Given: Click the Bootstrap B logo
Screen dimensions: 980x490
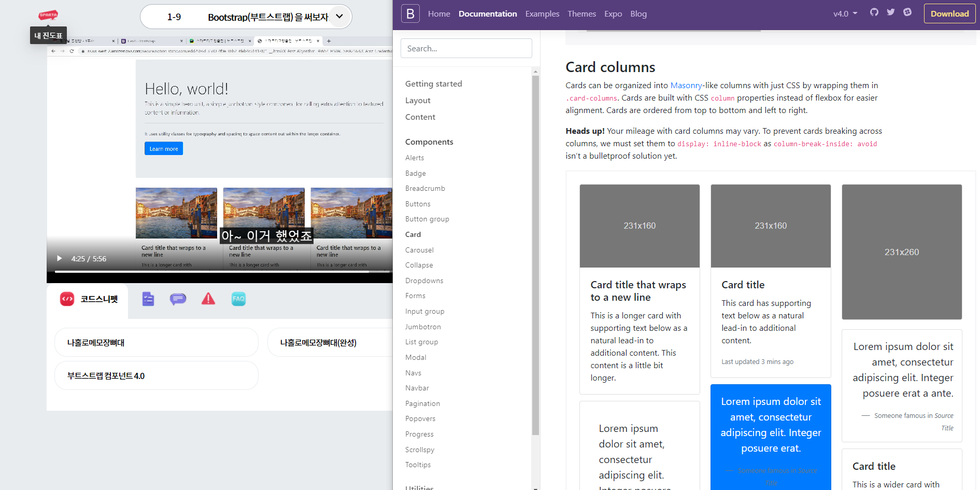Looking at the screenshot, I should [x=410, y=14].
